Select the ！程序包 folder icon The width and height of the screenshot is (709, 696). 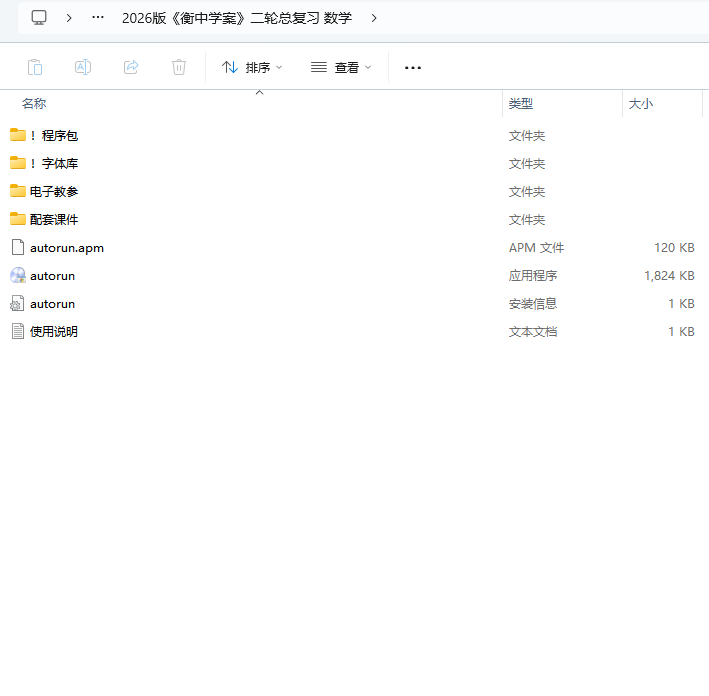(18, 135)
